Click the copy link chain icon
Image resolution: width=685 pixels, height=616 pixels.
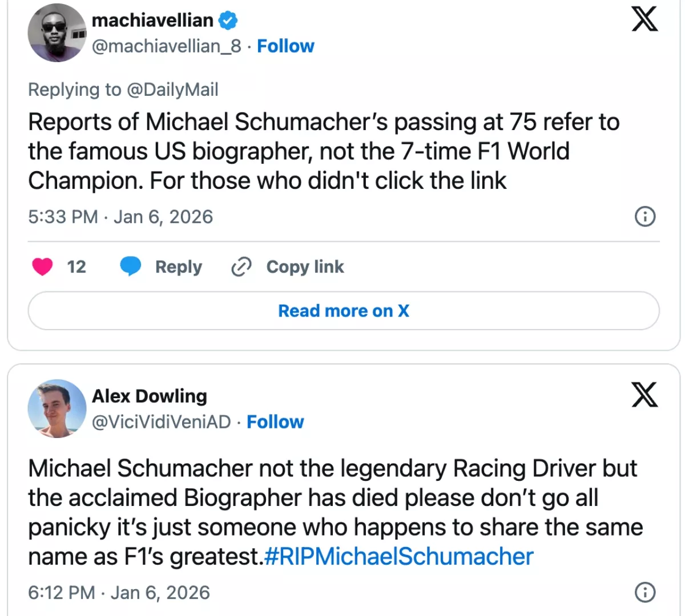pyautogui.click(x=241, y=266)
